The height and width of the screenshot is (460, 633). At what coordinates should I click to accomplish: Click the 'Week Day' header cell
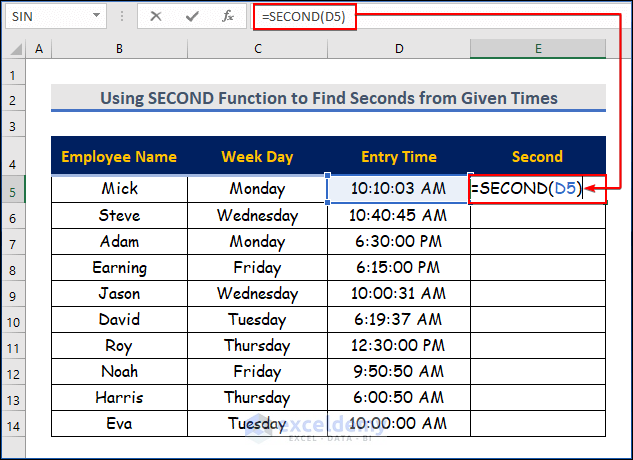257,156
